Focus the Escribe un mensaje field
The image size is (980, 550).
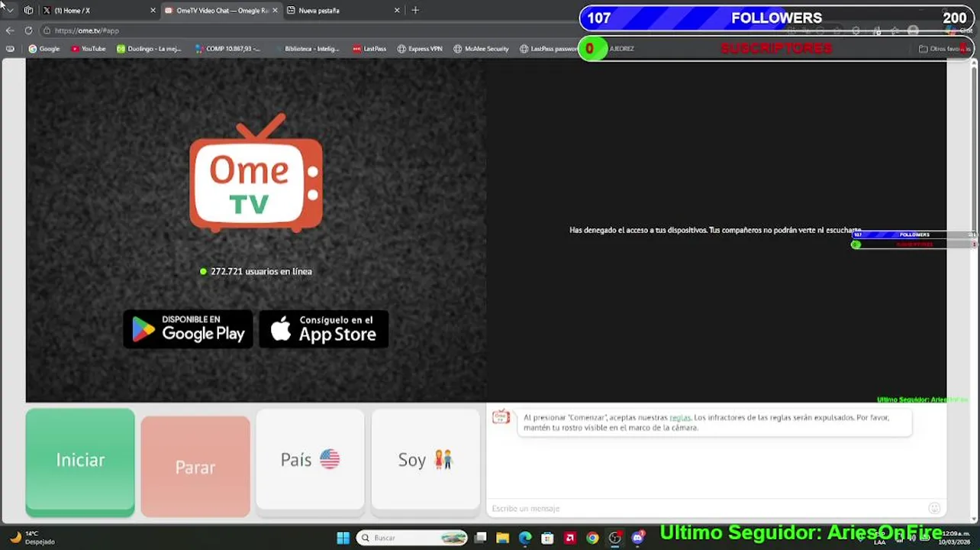pos(706,508)
